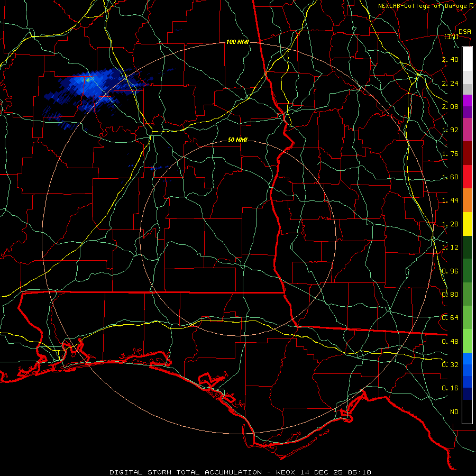This screenshot has width=476, height=476.
Task: Click the 1.76 legend value
Action: click(450, 153)
